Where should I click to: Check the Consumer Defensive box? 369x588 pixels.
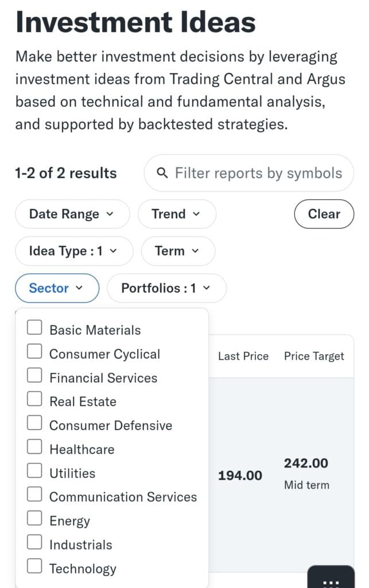[x=35, y=423]
